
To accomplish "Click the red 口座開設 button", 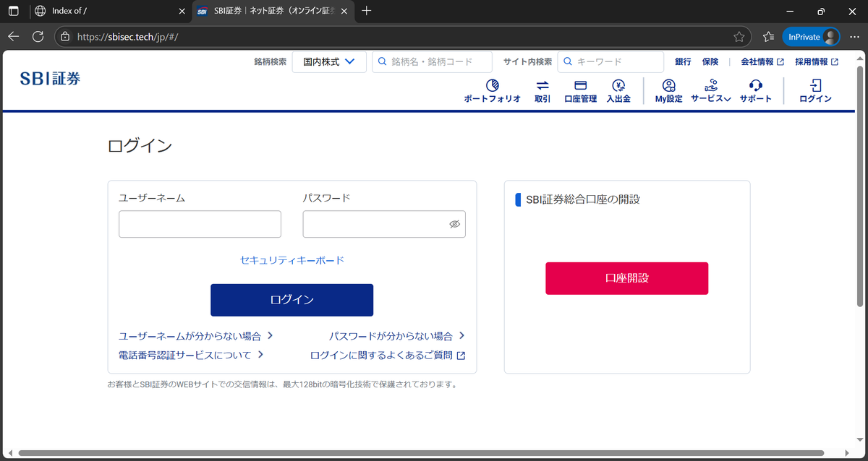I will click(626, 278).
